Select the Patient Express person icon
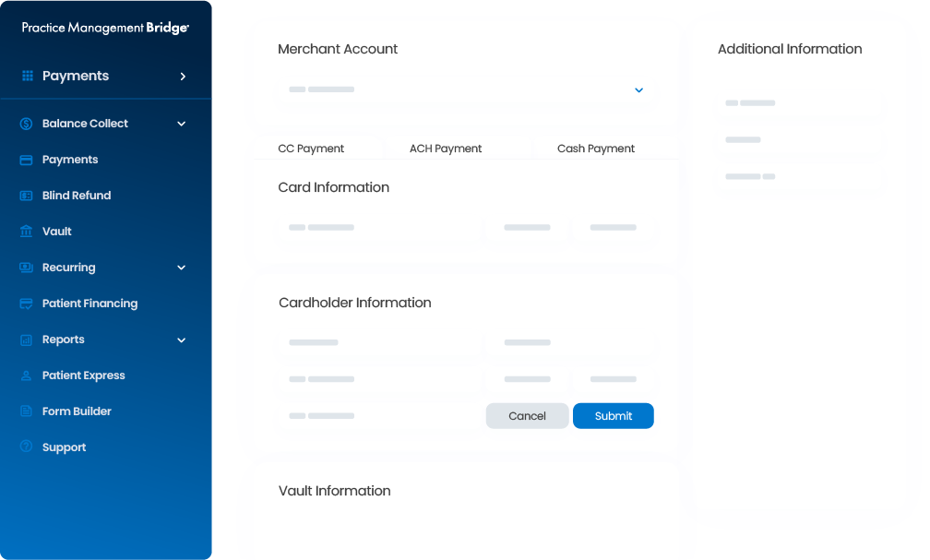 [x=26, y=375]
